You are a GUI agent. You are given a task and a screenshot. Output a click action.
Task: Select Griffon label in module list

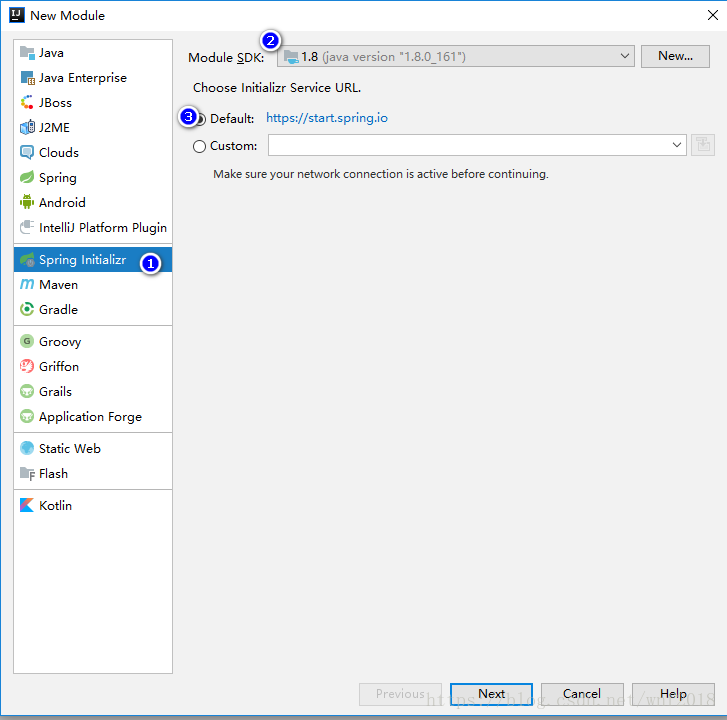coord(59,367)
